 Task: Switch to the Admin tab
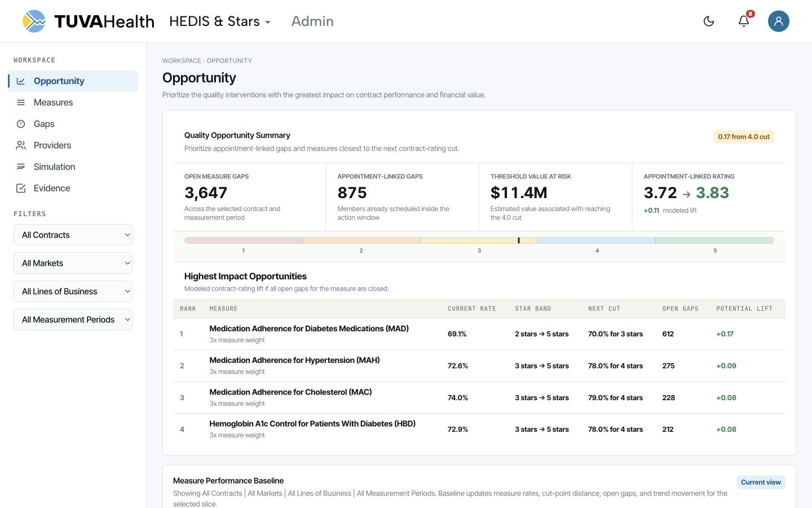coord(312,21)
